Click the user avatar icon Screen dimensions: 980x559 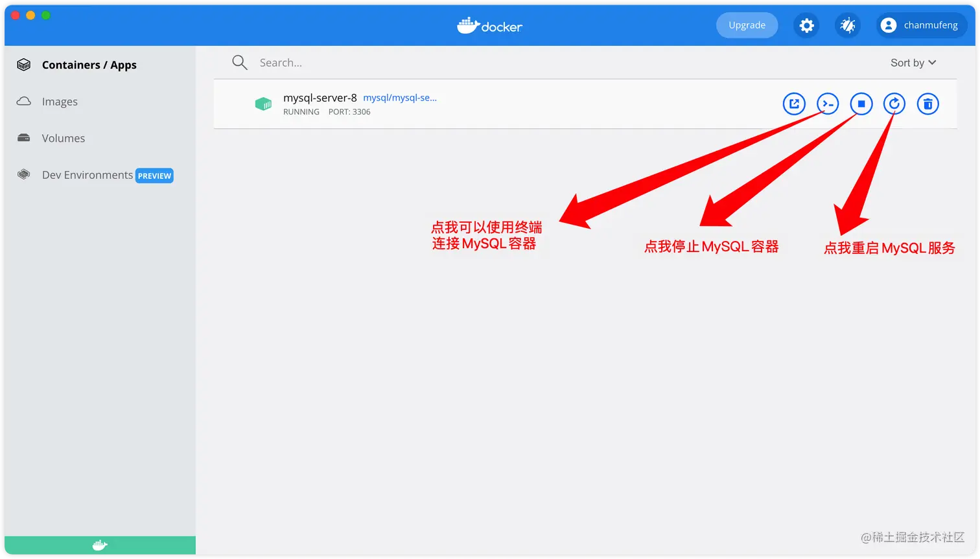889,25
